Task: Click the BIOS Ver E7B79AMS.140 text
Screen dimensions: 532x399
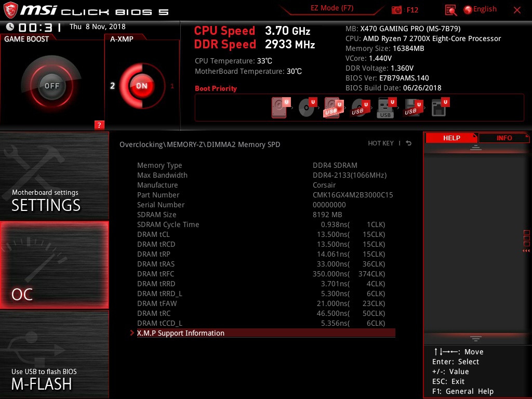Action: coord(387,78)
